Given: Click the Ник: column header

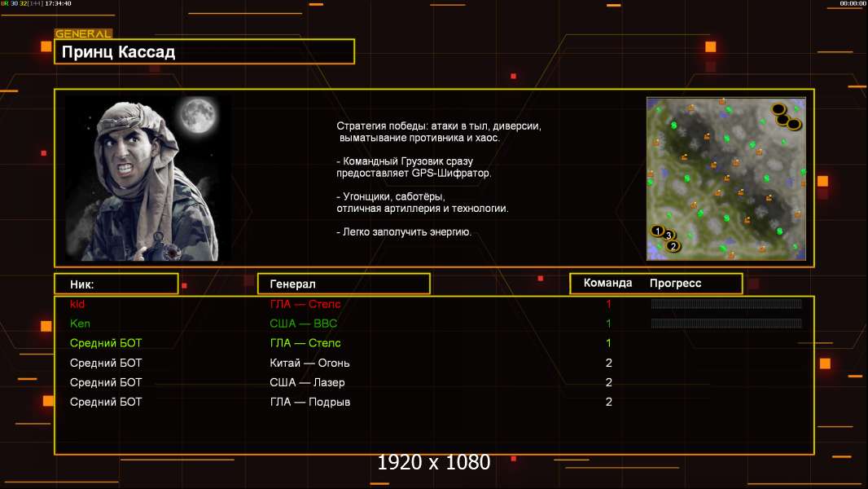Looking at the screenshot, I should tap(82, 284).
